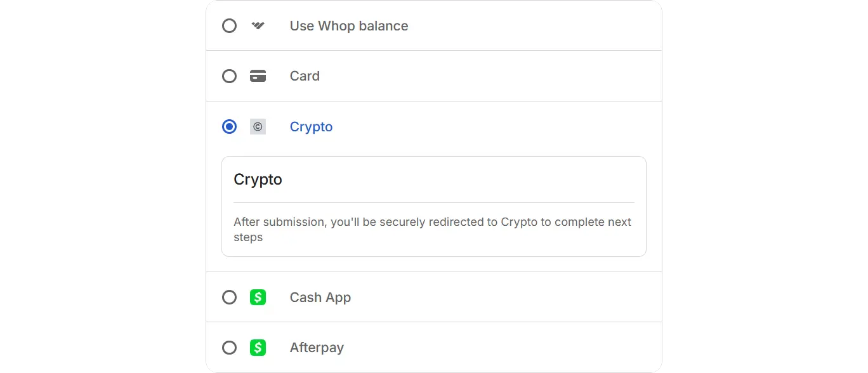Click the Crypto payment option row

click(433, 126)
